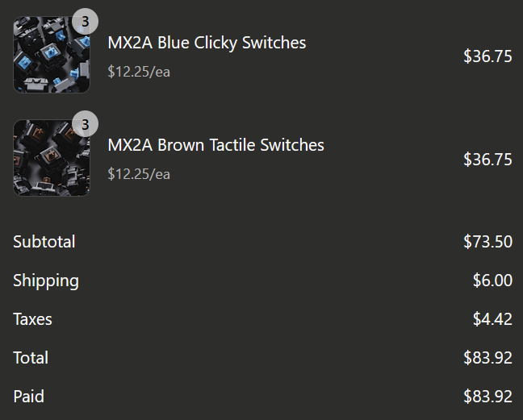
Task: Click the $4.42 taxes amount
Action: (492, 319)
